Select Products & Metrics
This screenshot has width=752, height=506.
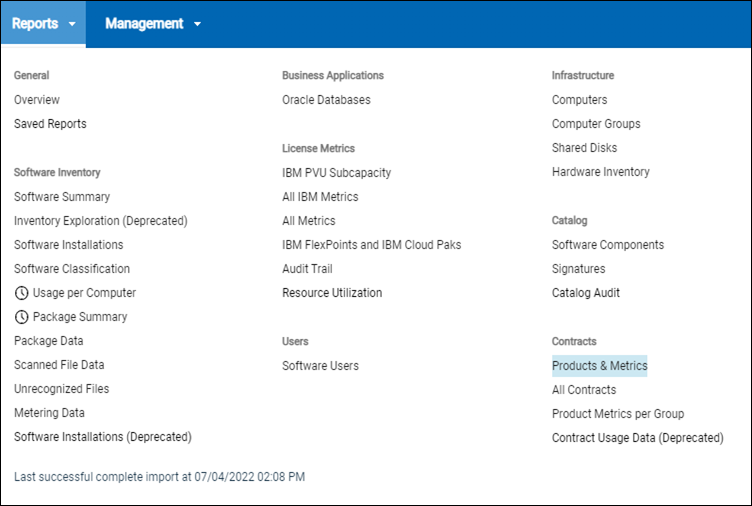[599, 366]
